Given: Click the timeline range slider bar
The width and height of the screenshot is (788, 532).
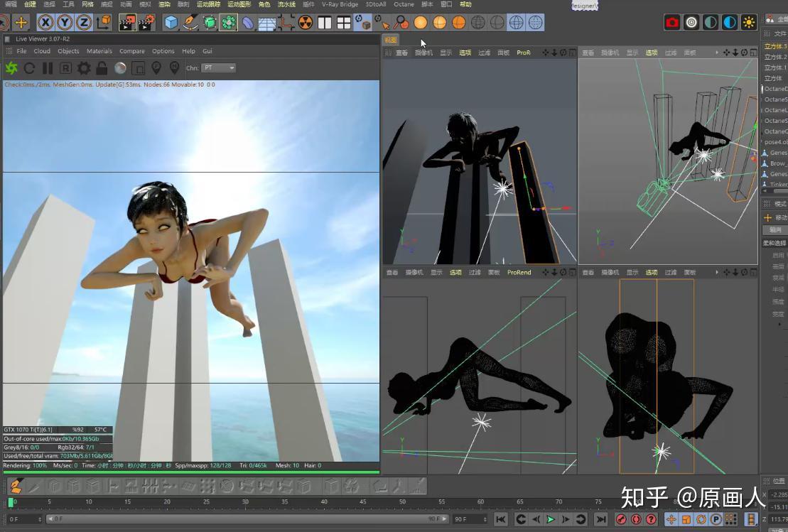Looking at the screenshot, I should (245, 519).
